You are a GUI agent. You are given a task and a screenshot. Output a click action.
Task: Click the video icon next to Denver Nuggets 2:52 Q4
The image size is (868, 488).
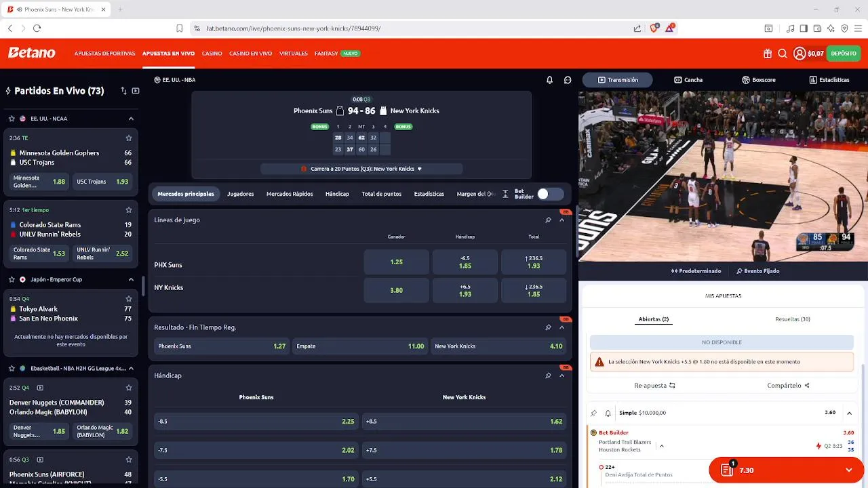(40, 388)
